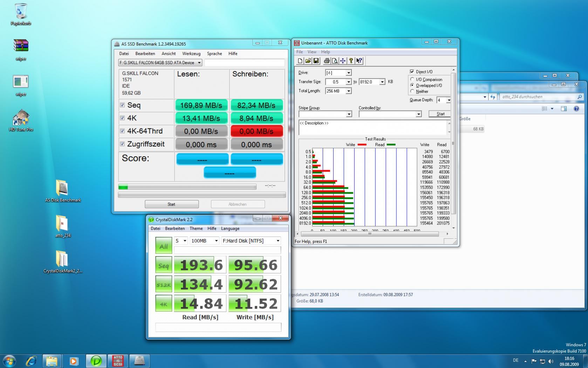Open the Total Length 256 MB dropdown

pos(339,91)
